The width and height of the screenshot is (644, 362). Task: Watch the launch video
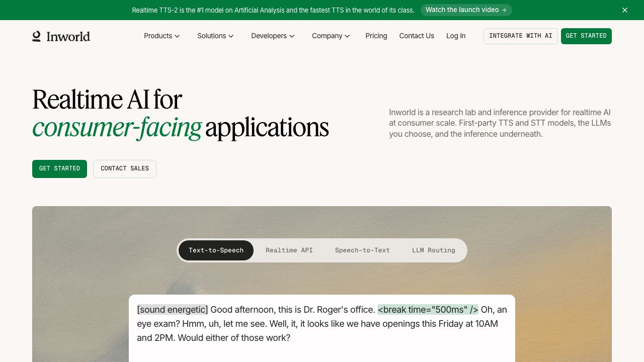point(466,10)
